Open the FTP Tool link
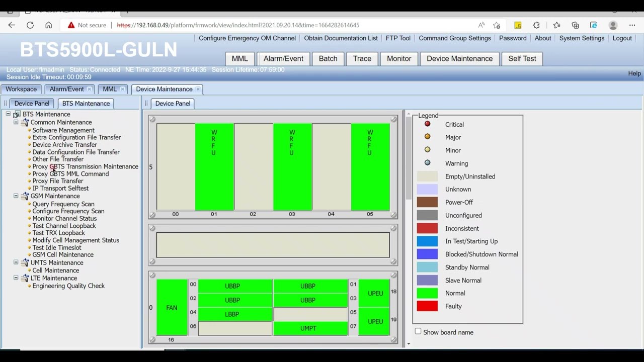644x362 pixels. [398, 38]
